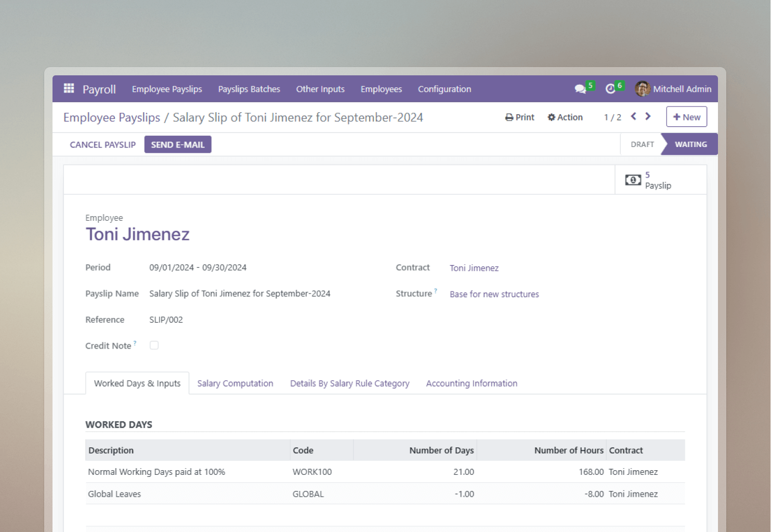Sort by Number of Days column header
Viewport: 771px width, 532px height.
click(415, 450)
